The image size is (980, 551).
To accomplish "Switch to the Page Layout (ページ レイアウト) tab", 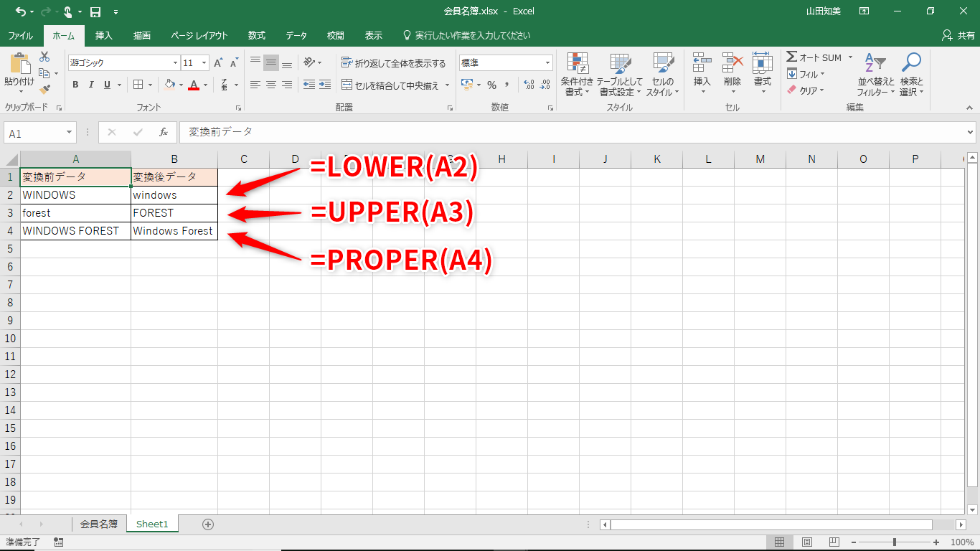I will 199,35.
